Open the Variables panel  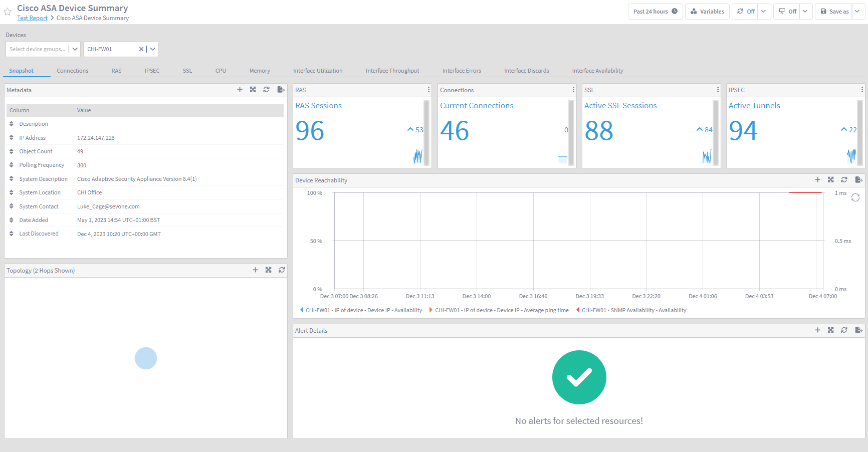coord(707,12)
